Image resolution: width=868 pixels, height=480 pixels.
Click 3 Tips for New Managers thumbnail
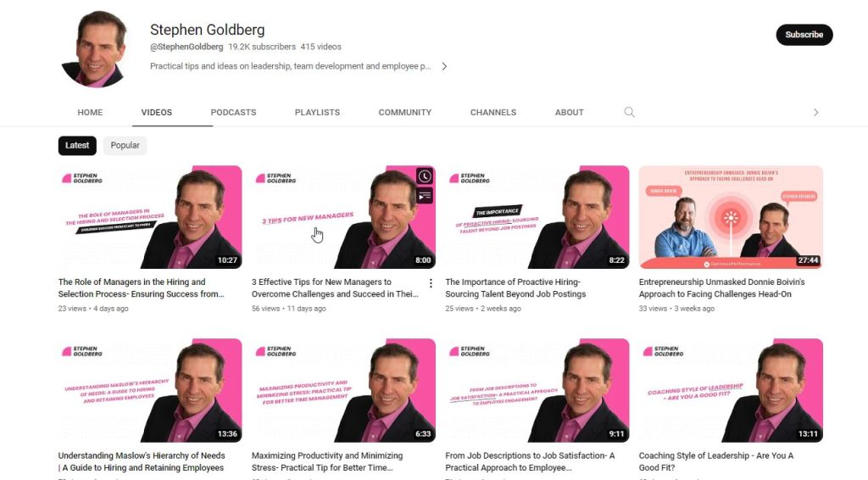[x=344, y=217]
